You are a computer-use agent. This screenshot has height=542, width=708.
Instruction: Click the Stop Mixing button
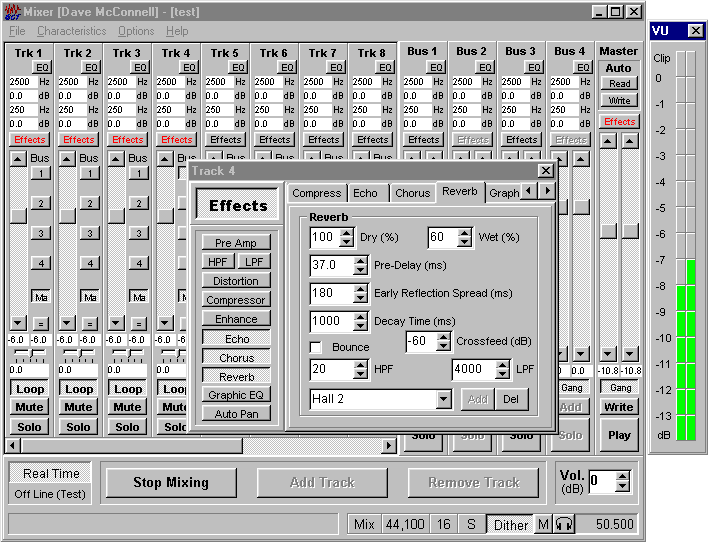tap(171, 482)
